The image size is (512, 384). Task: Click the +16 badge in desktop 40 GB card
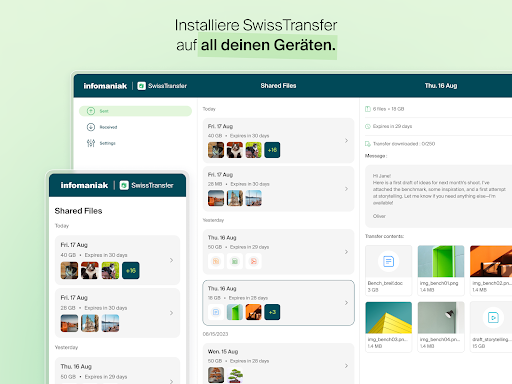point(272,150)
